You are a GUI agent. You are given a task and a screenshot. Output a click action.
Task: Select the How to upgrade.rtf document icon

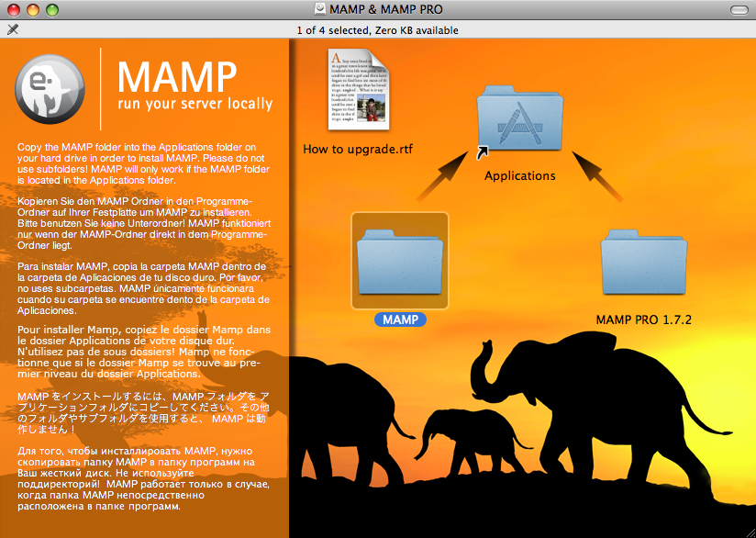[x=359, y=88]
